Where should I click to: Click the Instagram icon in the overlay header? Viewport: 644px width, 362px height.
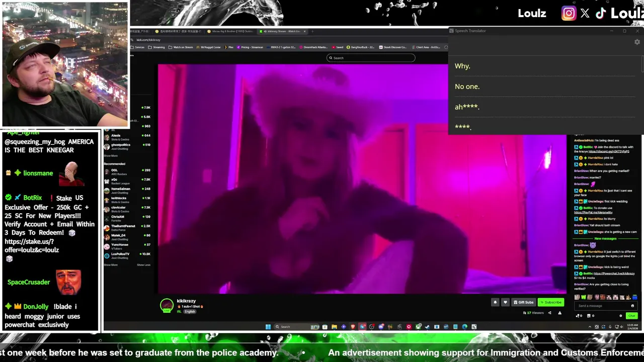[x=569, y=14]
